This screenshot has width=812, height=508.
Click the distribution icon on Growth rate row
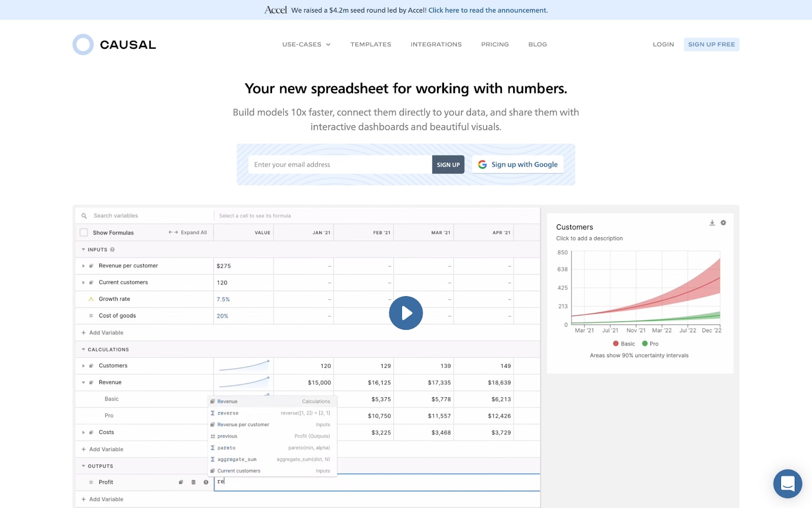(x=91, y=299)
